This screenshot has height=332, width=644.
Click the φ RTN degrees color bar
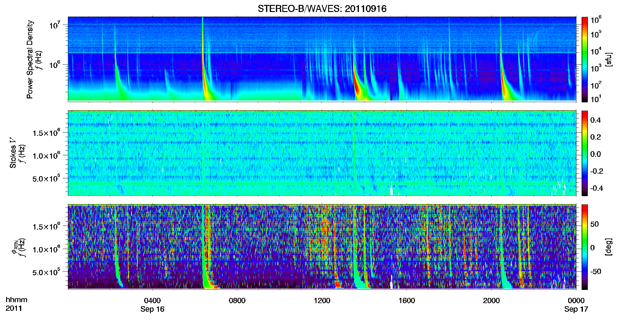point(584,247)
